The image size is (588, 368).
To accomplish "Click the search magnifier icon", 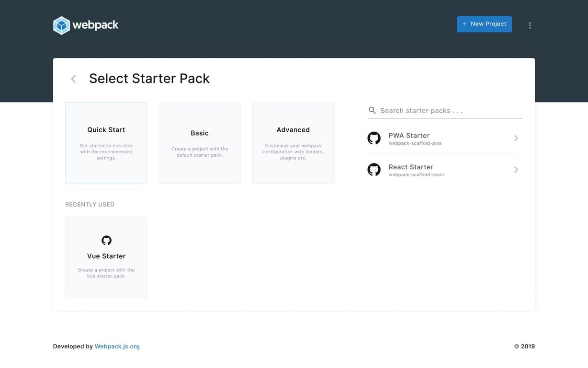I will (372, 110).
